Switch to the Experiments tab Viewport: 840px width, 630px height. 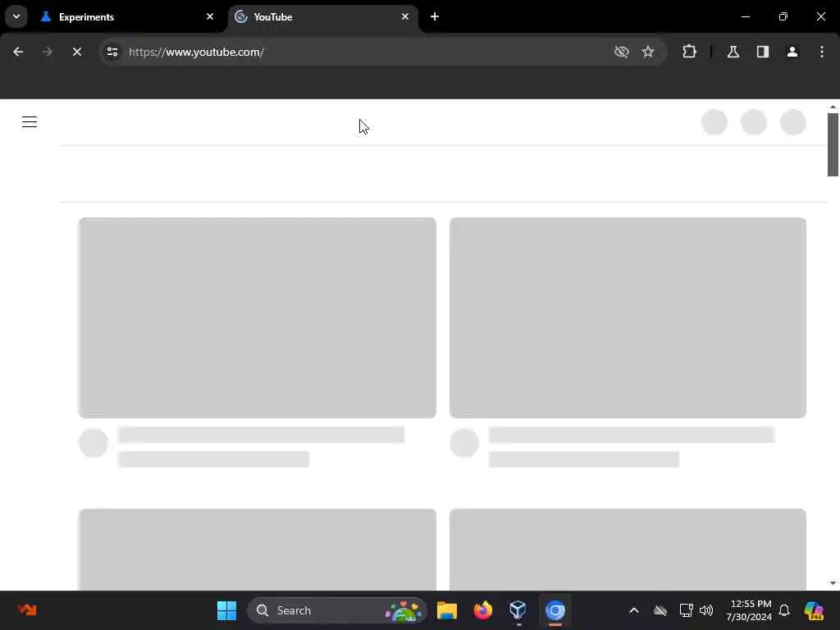coord(129,16)
